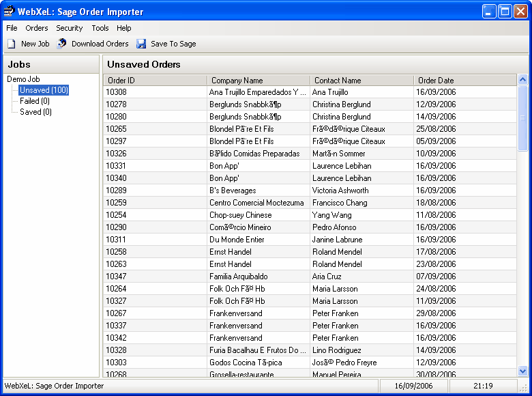Screen dimensions: 532x396
Task: Click the Download Orders button label
Action: [x=100, y=44]
